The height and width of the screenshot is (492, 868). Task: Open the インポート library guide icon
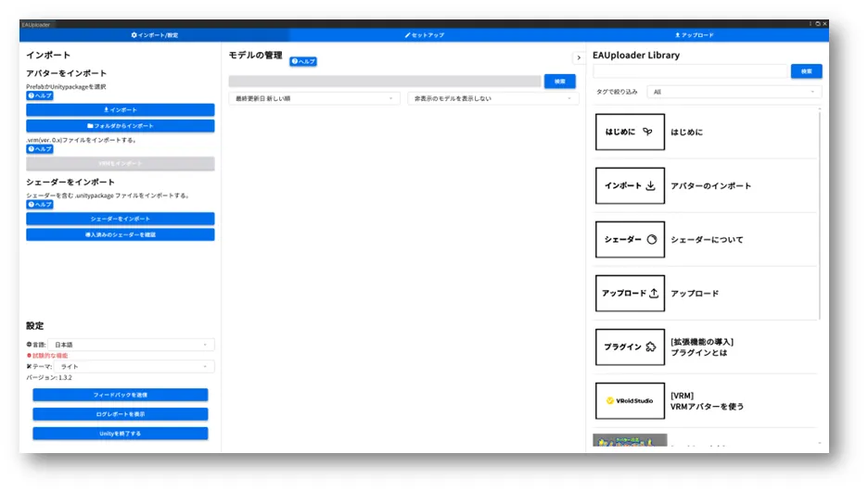(x=630, y=186)
